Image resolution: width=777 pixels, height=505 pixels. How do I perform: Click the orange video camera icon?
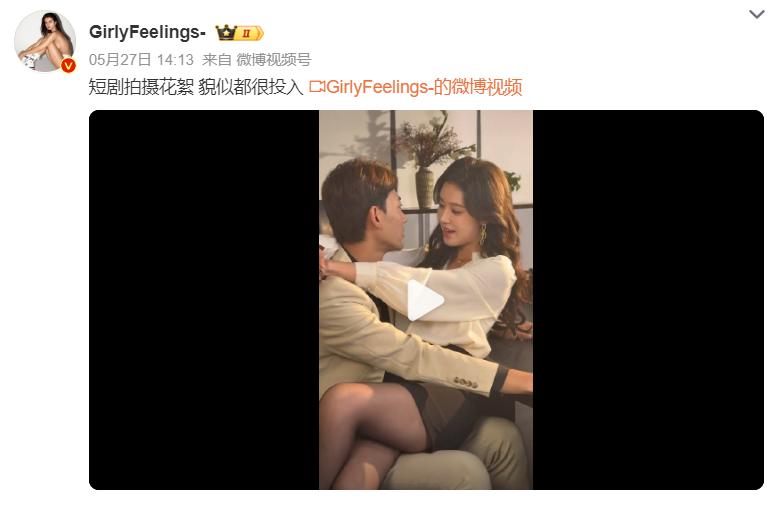(x=317, y=87)
